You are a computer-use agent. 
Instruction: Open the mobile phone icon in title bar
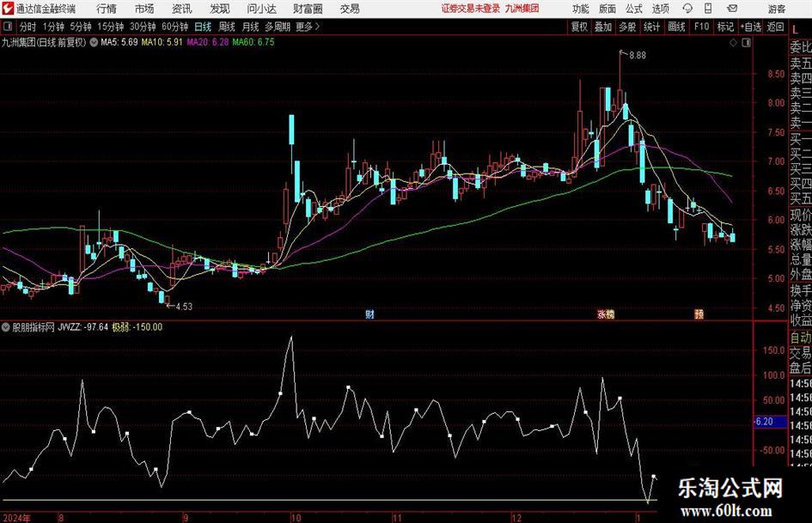[x=708, y=9]
